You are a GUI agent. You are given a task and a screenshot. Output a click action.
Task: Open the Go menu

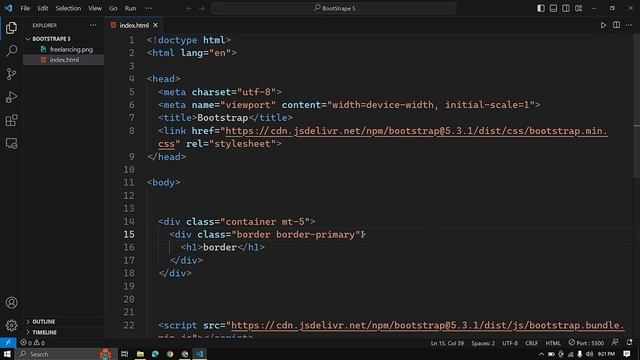click(x=113, y=8)
